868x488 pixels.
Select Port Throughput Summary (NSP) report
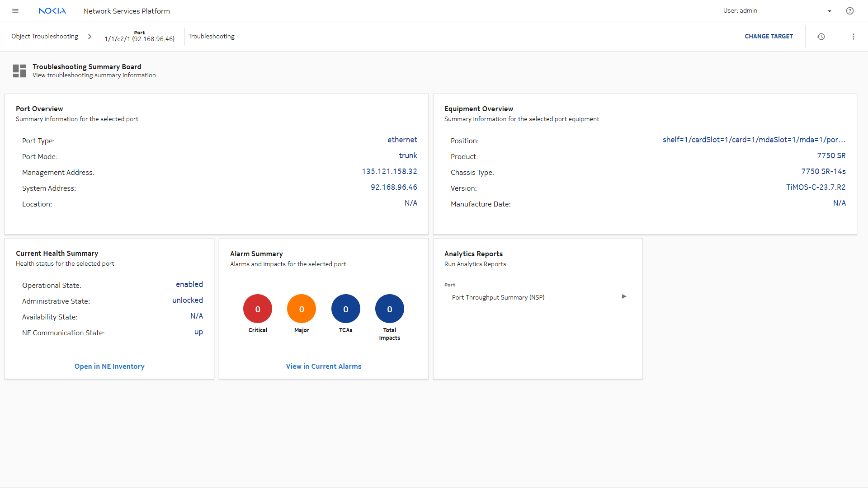(x=498, y=297)
